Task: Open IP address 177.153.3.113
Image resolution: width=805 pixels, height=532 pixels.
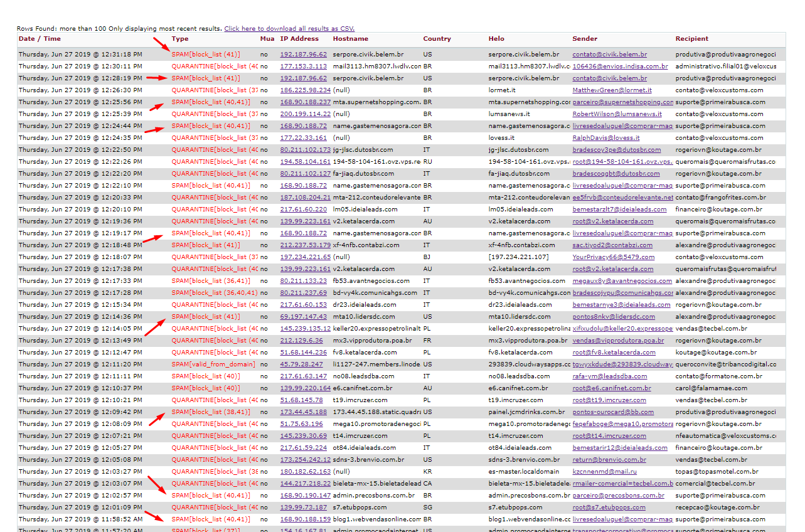Action: (303, 66)
